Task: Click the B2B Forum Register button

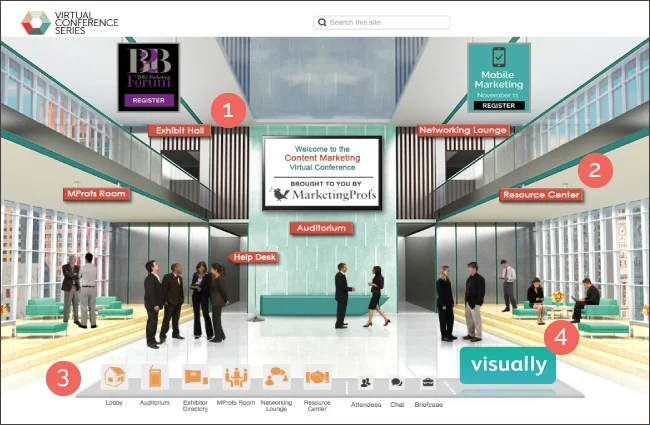Action: tap(149, 100)
